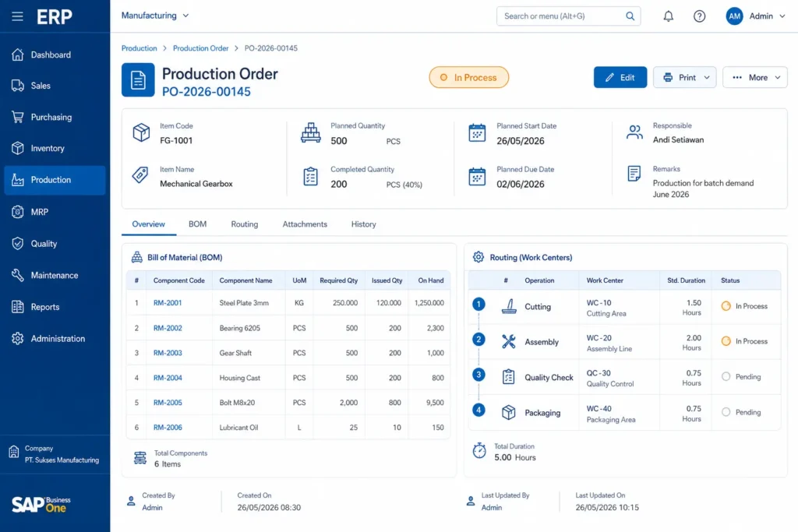Viewport: 798px width, 532px height.
Task: Open the Inventory sidebar icon
Action: (x=18, y=148)
